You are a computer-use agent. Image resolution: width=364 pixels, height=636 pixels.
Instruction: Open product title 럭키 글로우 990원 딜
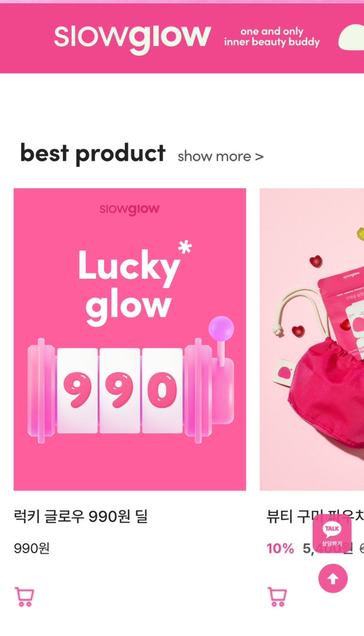[81, 516]
